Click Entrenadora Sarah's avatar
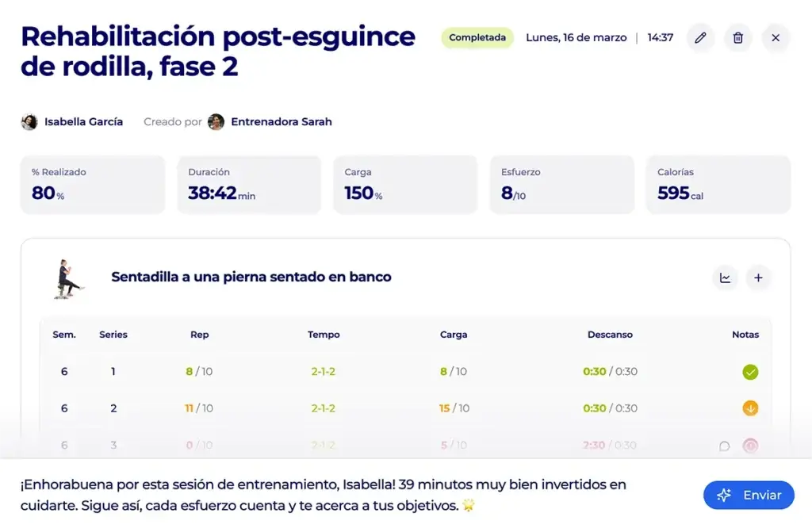Viewport: 812px width, 532px height. point(216,122)
